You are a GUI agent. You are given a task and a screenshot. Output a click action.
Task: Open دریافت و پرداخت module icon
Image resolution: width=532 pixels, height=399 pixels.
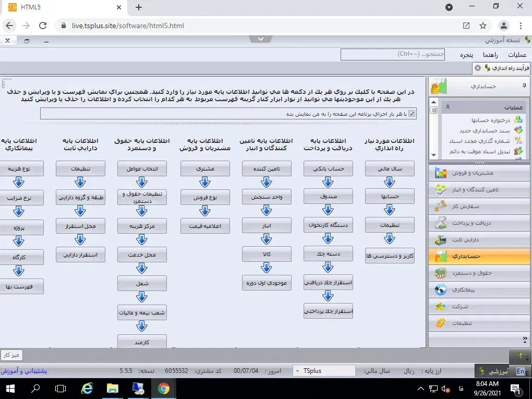click(x=441, y=223)
